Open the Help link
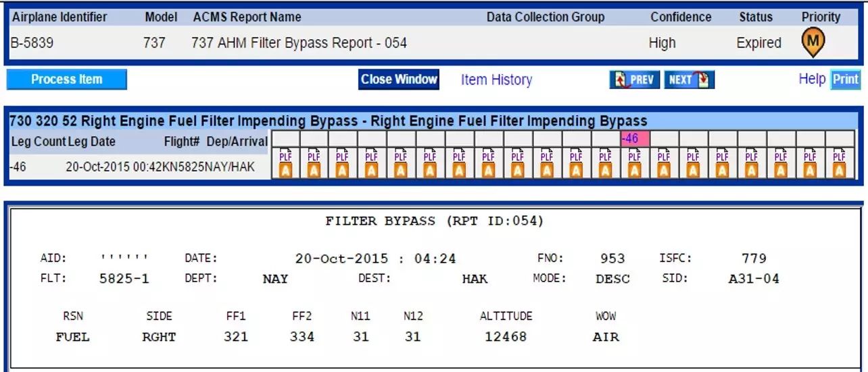868x372 pixels. 811,79
